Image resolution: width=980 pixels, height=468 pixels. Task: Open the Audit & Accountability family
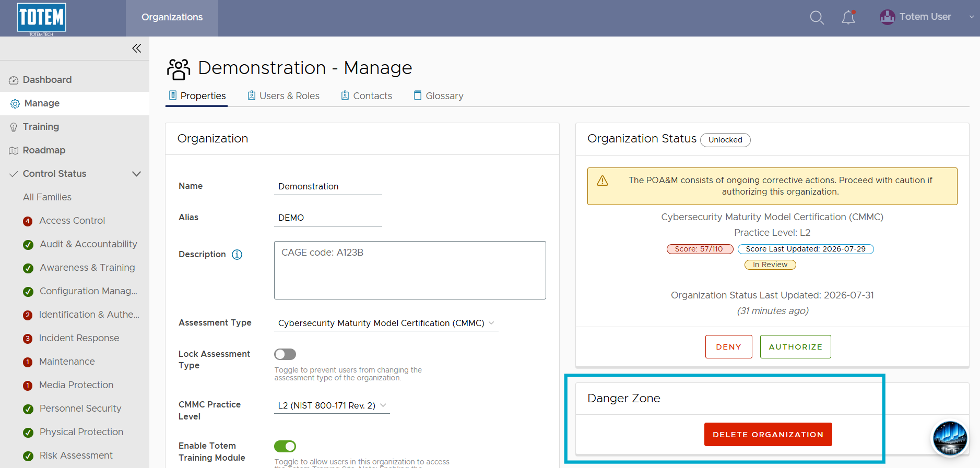pyautogui.click(x=88, y=244)
